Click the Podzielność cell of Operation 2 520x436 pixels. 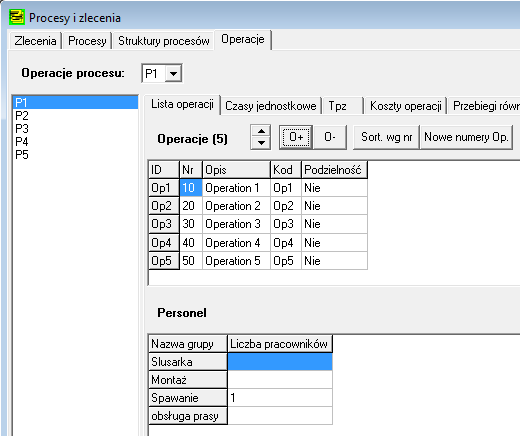tap(334, 206)
